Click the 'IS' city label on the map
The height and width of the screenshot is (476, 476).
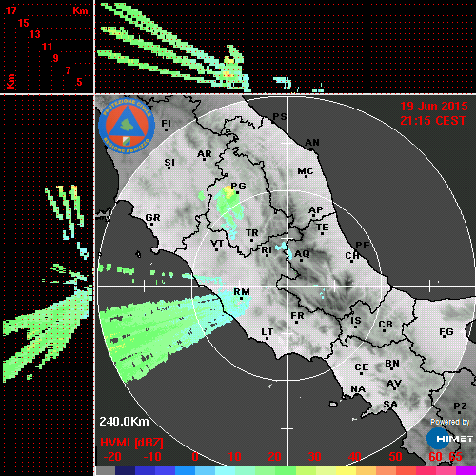point(356,321)
